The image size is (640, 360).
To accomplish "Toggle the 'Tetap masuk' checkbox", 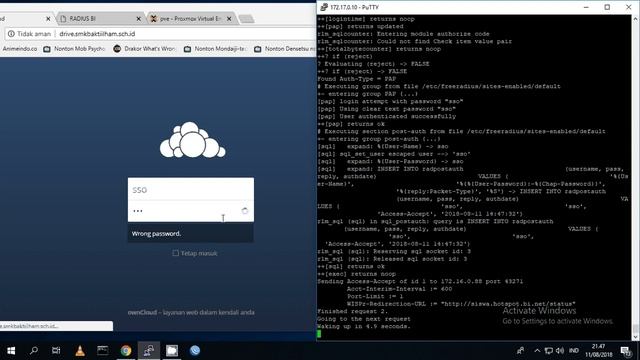I will click(176, 253).
